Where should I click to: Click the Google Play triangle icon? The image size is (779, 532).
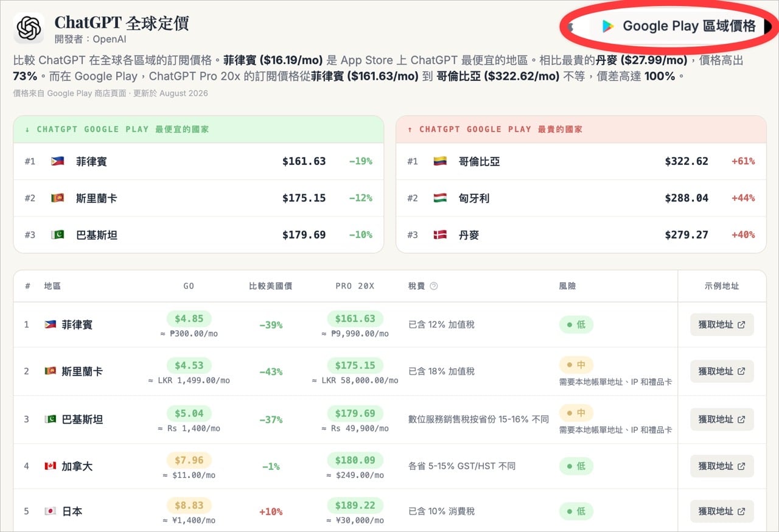[607, 26]
